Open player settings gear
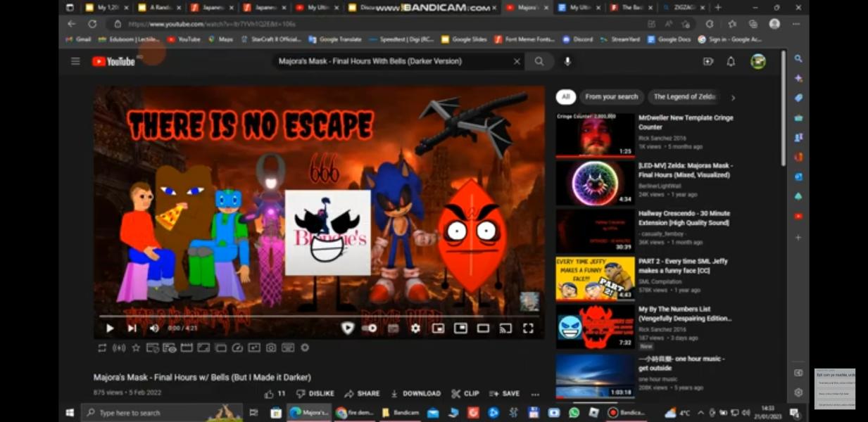This screenshot has height=422, width=868. [x=415, y=328]
